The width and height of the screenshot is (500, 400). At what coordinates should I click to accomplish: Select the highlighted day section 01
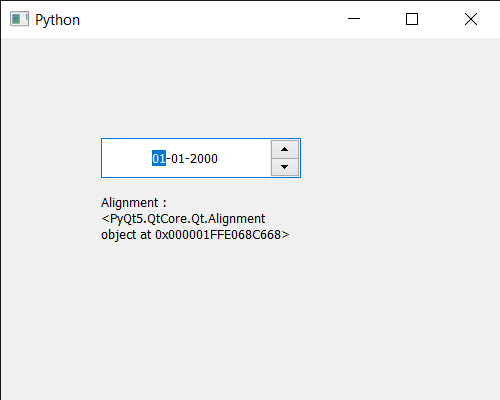(159, 158)
